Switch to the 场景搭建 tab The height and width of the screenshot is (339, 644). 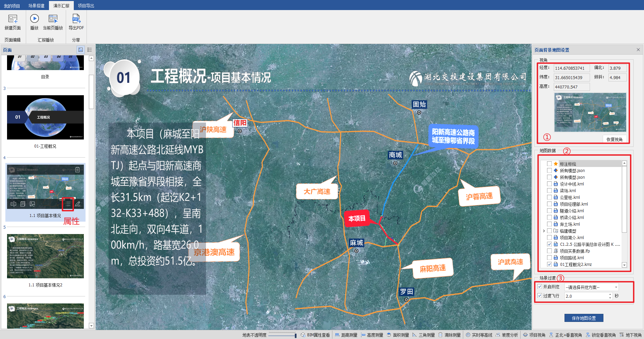(36, 6)
